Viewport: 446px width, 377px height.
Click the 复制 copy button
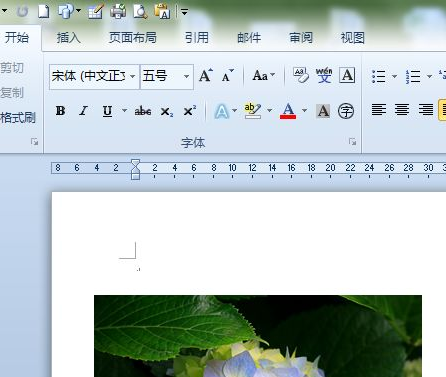[12, 92]
